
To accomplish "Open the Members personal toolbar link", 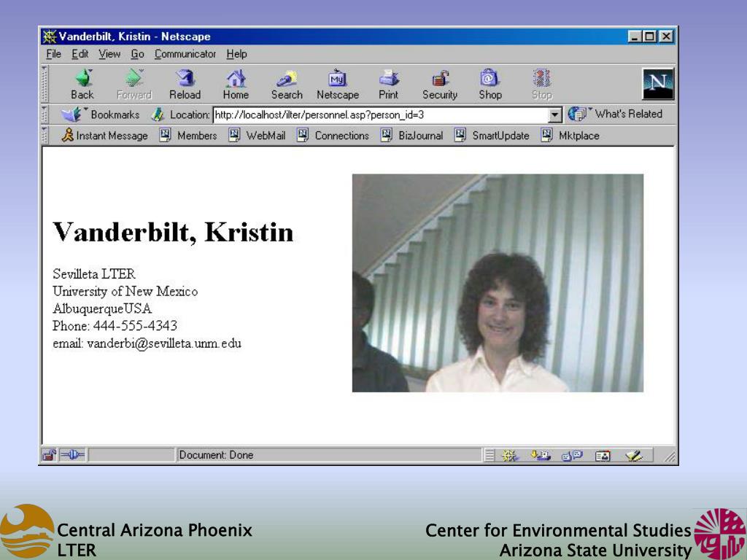I will pos(188,136).
